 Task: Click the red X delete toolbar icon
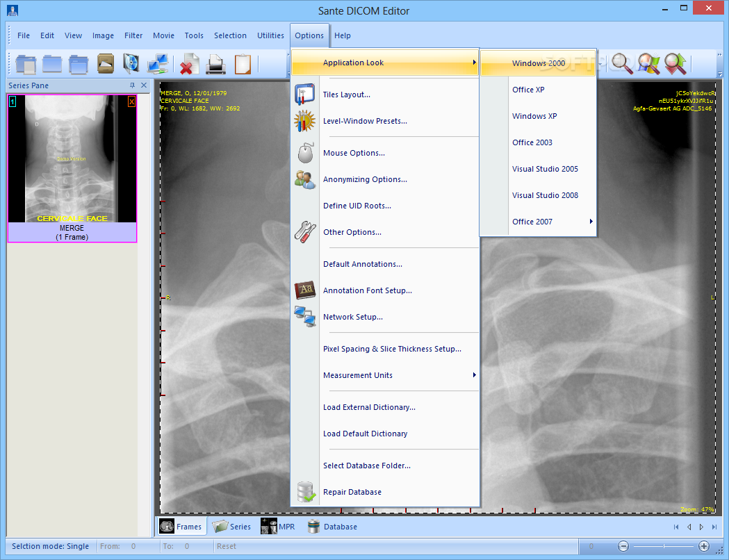pos(188,64)
